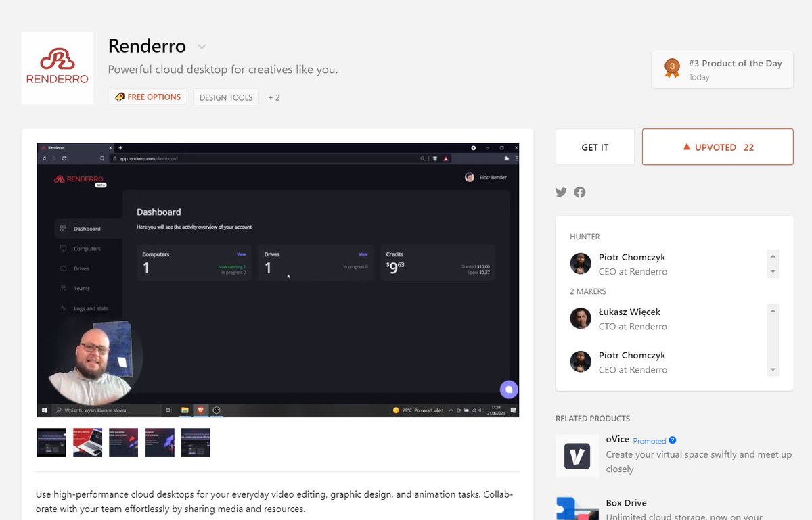Click Dashboard in the video's sidebar
This screenshot has width=812, height=520.
coord(88,229)
